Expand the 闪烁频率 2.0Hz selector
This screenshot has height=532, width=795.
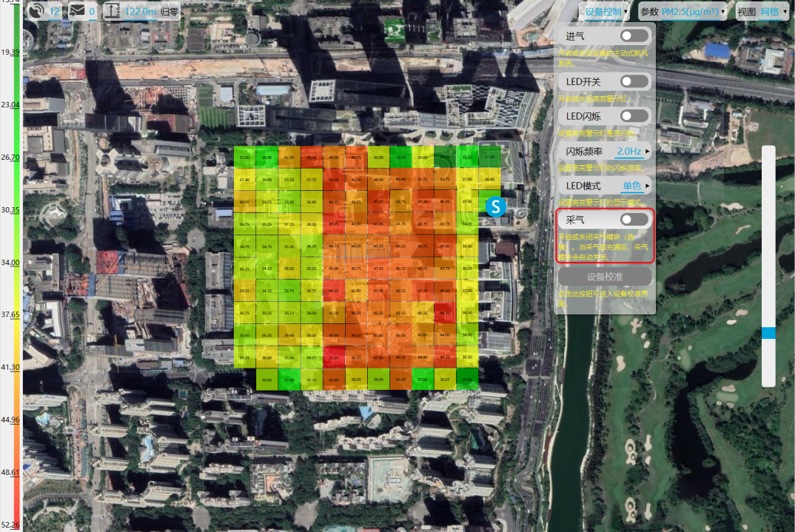(x=605, y=151)
